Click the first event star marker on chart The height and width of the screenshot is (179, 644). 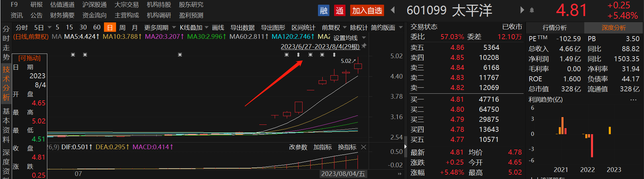click(x=73, y=55)
